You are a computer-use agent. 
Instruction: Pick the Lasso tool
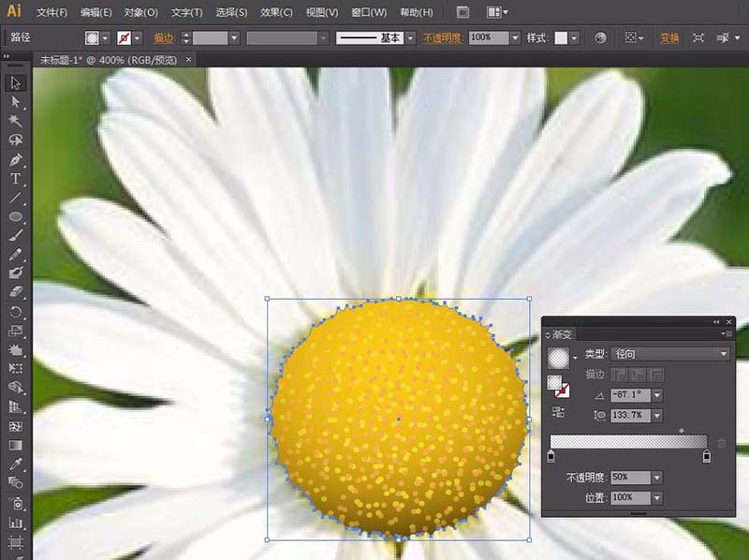point(15,140)
